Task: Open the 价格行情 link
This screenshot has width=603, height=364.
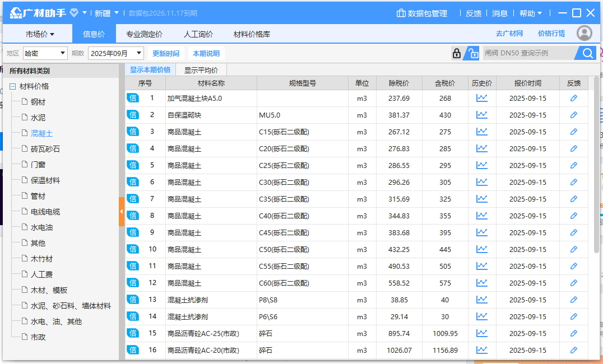Action: tap(551, 34)
